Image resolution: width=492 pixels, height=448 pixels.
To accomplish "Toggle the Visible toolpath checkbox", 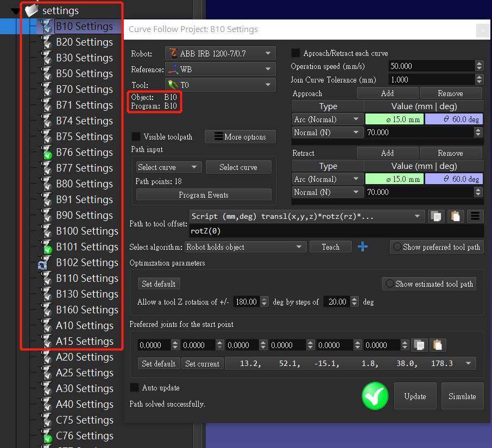I will (136, 137).
